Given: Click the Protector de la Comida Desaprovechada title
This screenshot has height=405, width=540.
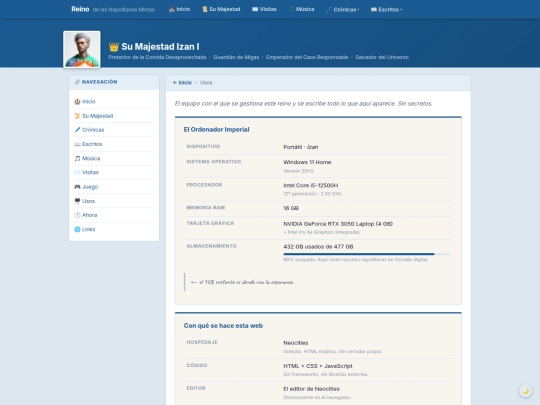Looking at the screenshot, I should pos(157,57).
